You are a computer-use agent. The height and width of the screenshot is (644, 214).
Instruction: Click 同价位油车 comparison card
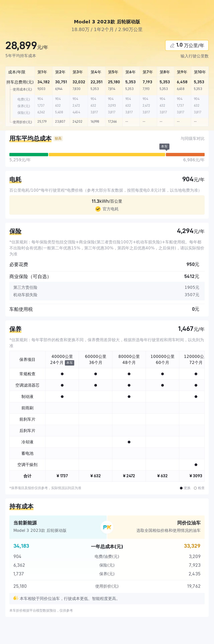(x=156, y=527)
